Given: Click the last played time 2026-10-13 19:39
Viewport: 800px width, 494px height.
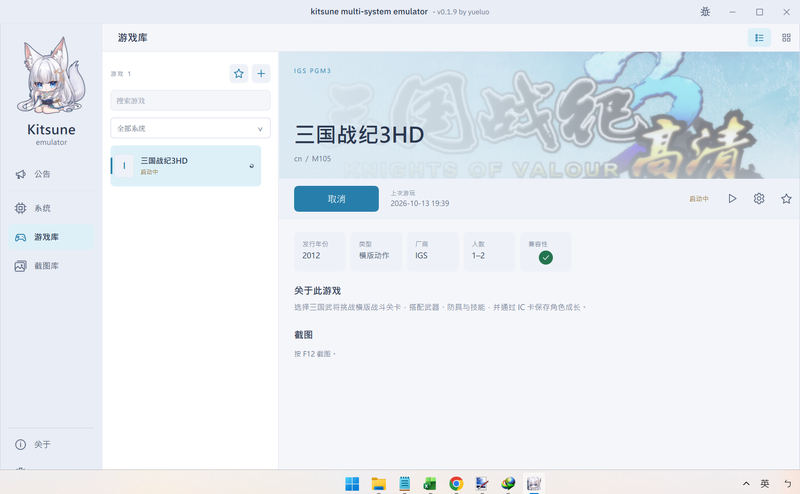Looking at the screenshot, I should (420, 203).
